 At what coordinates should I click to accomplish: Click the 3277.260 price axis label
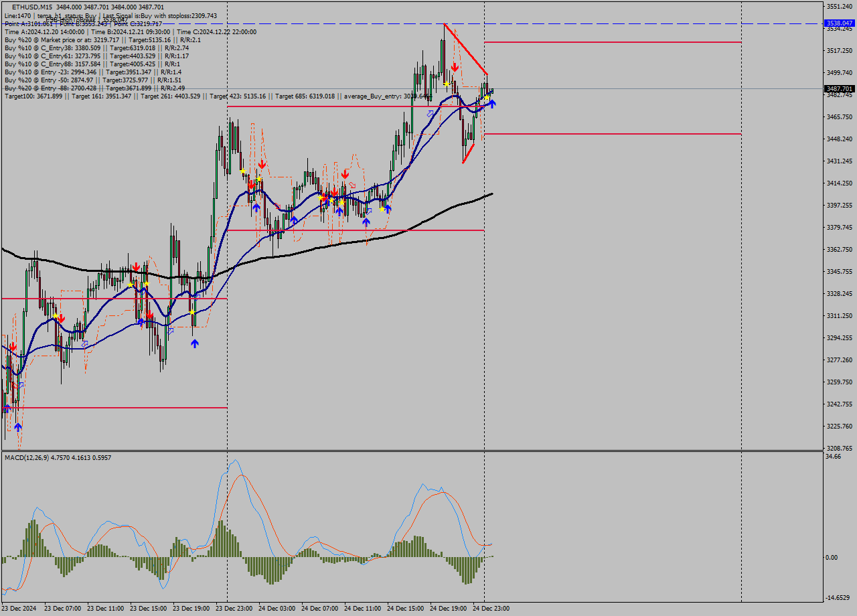[x=840, y=360]
